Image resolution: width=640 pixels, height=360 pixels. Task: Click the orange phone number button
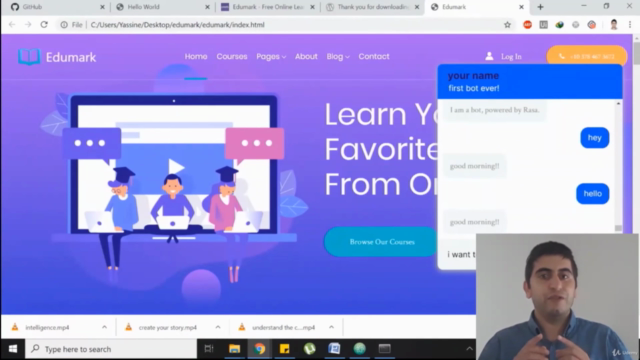pos(587,56)
